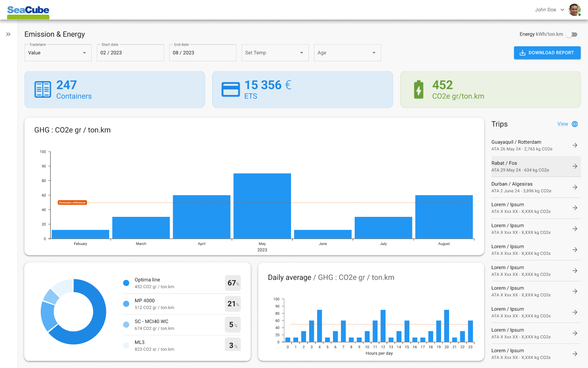This screenshot has width=588, height=368.
Task: Click the credit card ETS icon
Action: click(231, 89)
